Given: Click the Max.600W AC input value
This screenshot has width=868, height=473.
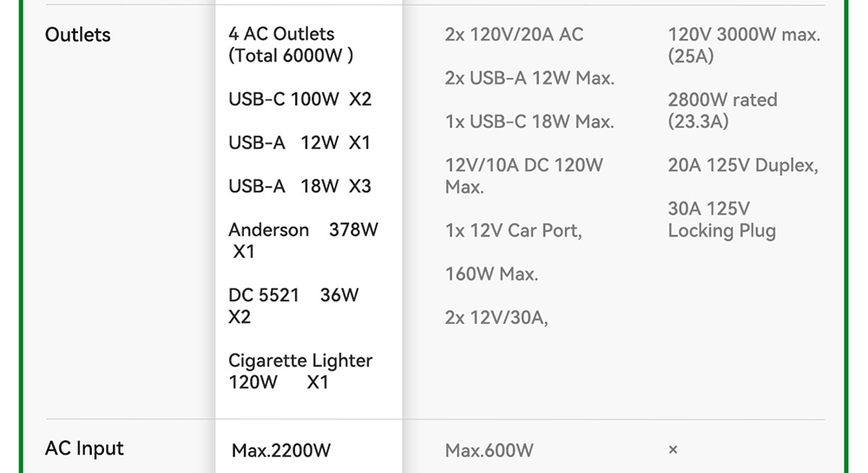Looking at the screenshot, I should coord(490,450).
